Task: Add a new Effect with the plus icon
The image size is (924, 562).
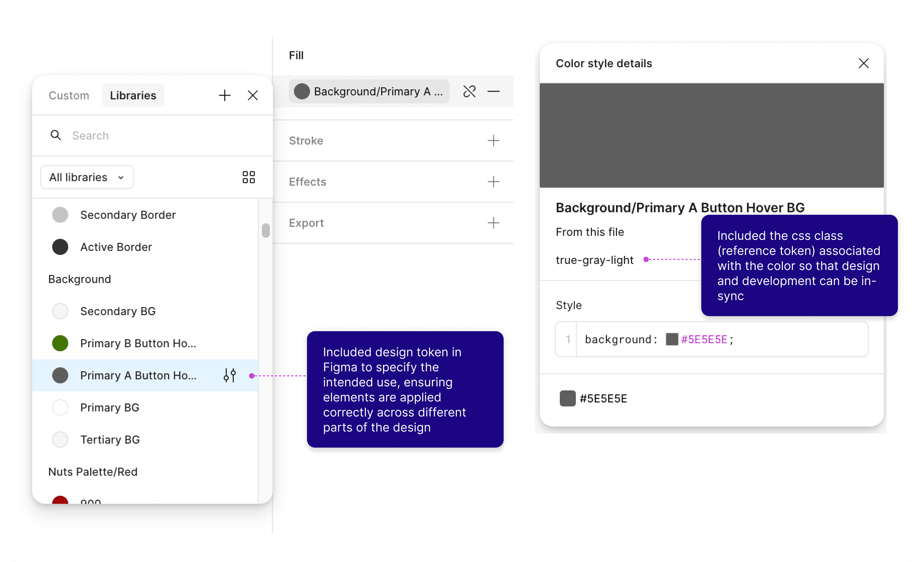Action: pyautogui.click(x=493, y=182)
